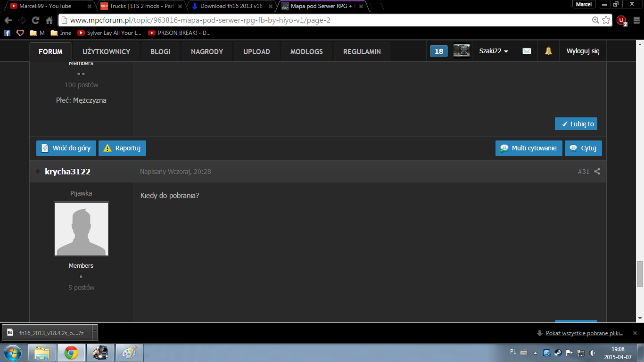Viewport: 644px width, 362px height.
Task: Open the zoom magnifier icon in address bar
Action: 595,20
